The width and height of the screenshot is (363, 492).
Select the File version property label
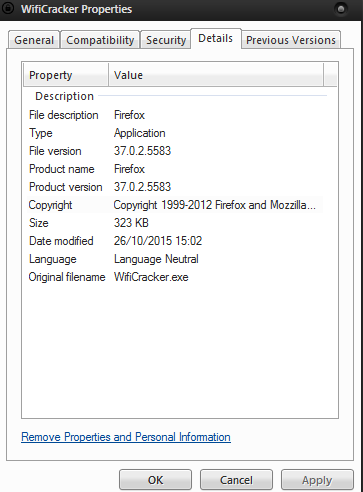click(x=55, y=151)
